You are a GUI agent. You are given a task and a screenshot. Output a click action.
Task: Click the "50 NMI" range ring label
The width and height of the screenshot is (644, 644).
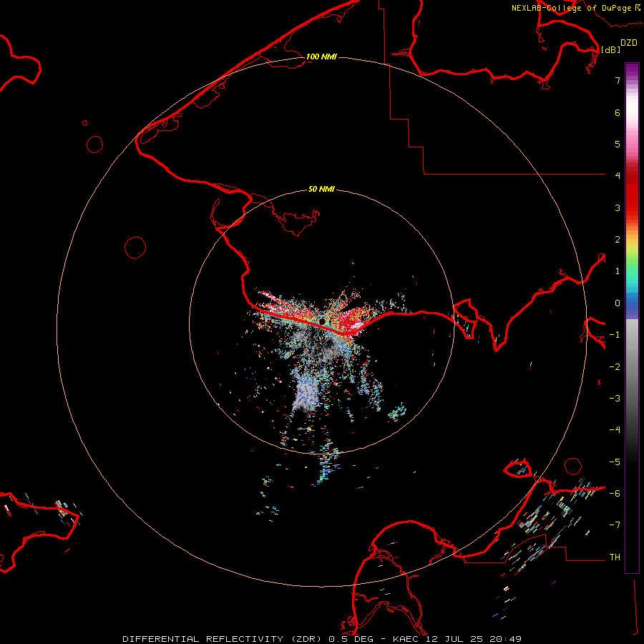tap(321, 189)
